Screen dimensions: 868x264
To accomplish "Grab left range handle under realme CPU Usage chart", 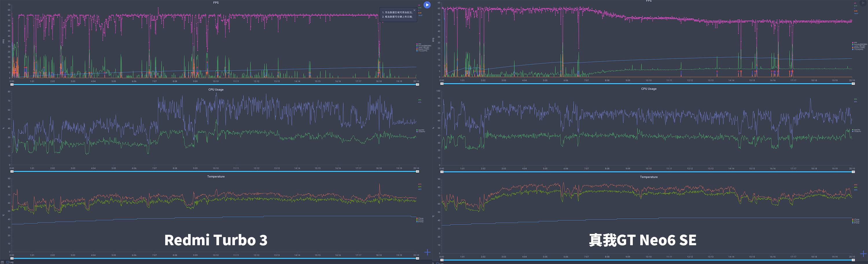I will 442,172.
